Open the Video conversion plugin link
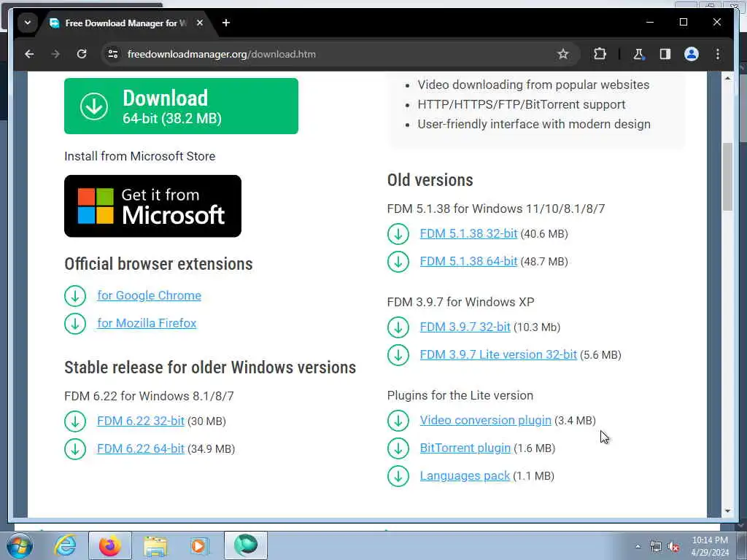 (485, 420)
